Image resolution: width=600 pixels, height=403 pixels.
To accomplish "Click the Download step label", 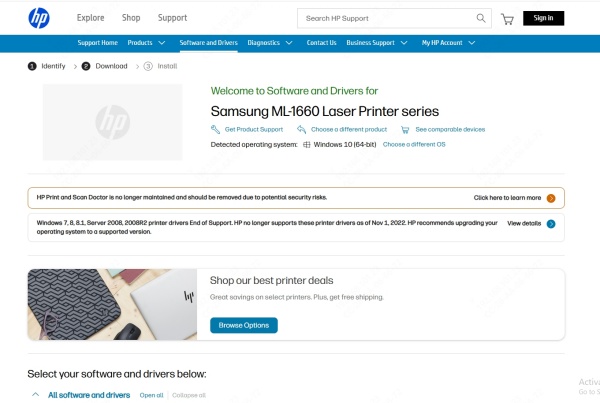I will pyautogui.click(x=111, y=66).
